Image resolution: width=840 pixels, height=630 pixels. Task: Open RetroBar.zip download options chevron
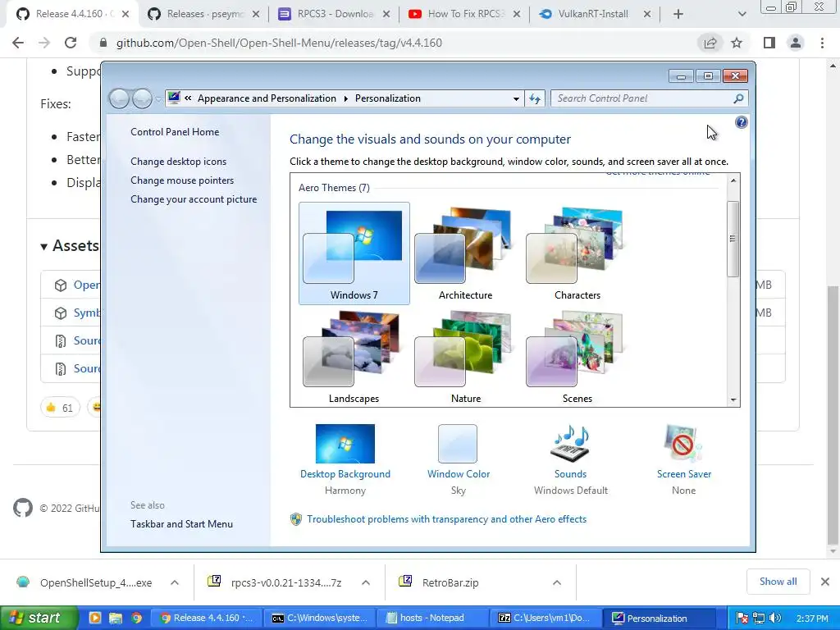click(557, 583)
